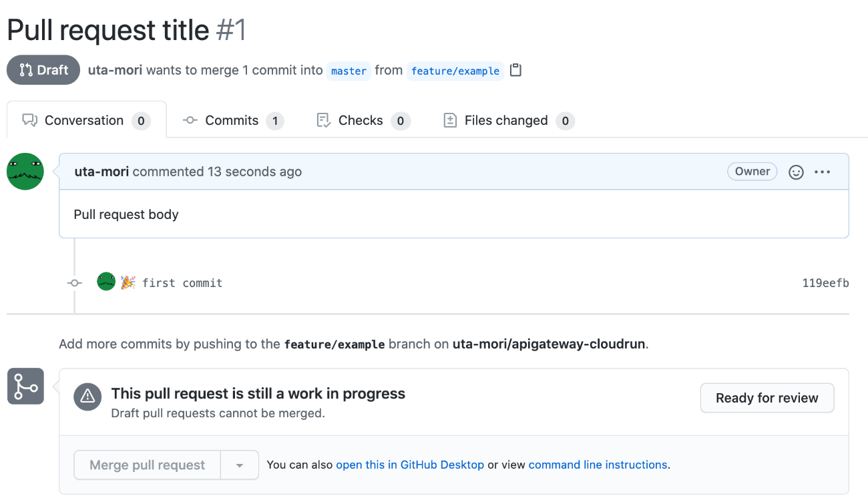This screenshot has height=504, width=868.
Task: Copy the feature/example branch name icon
Action: pos(515,70)
